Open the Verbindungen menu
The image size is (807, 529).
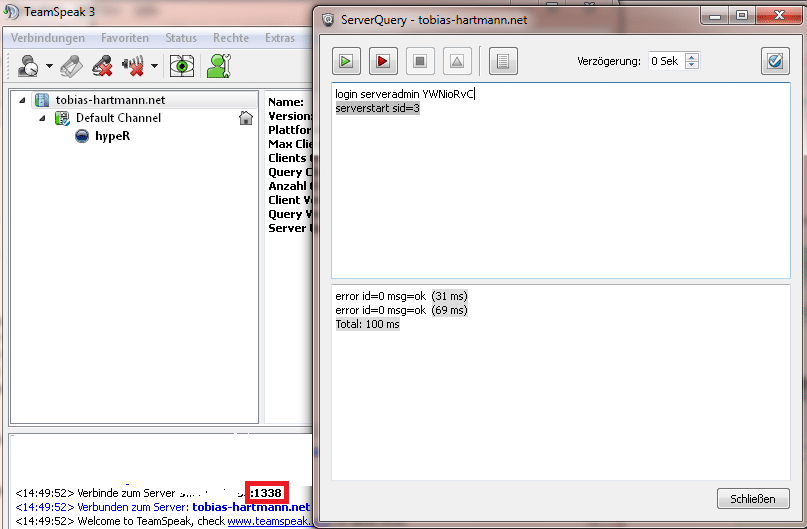tap(48, 38)
